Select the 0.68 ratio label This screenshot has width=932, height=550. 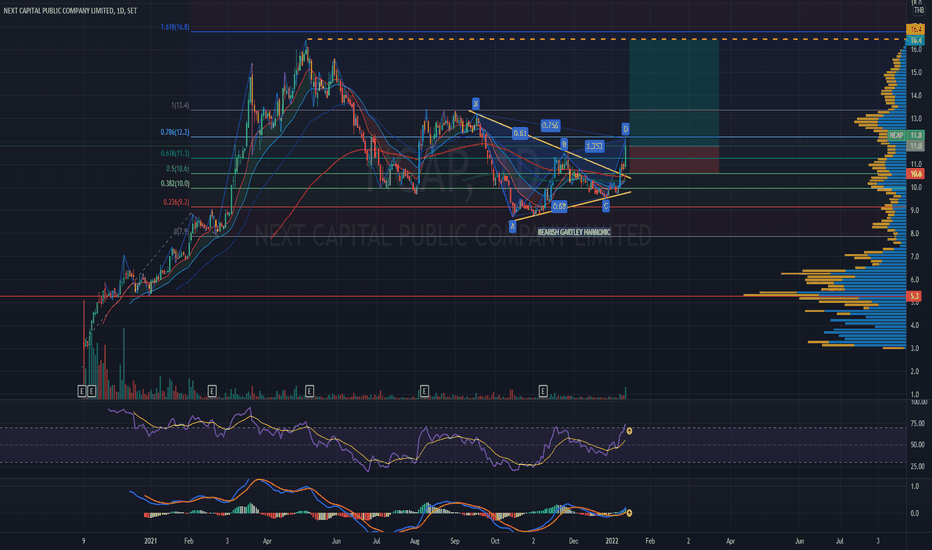click(559, 206)
